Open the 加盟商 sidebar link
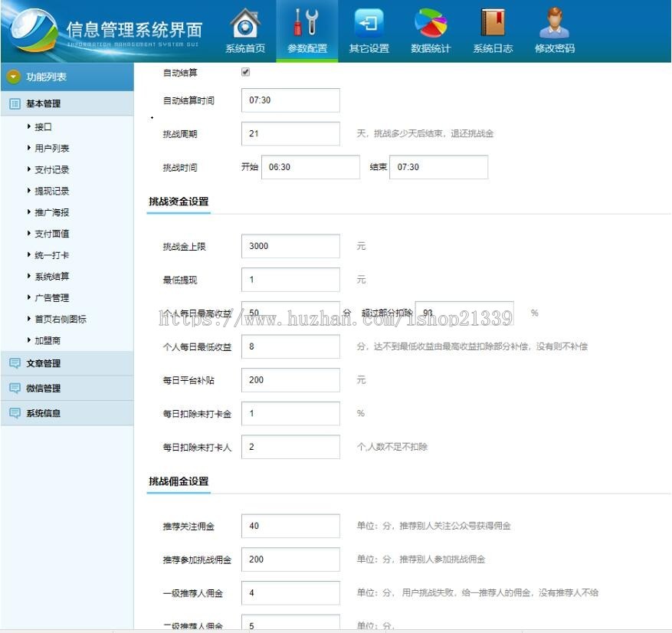 (x=48, y=341)
